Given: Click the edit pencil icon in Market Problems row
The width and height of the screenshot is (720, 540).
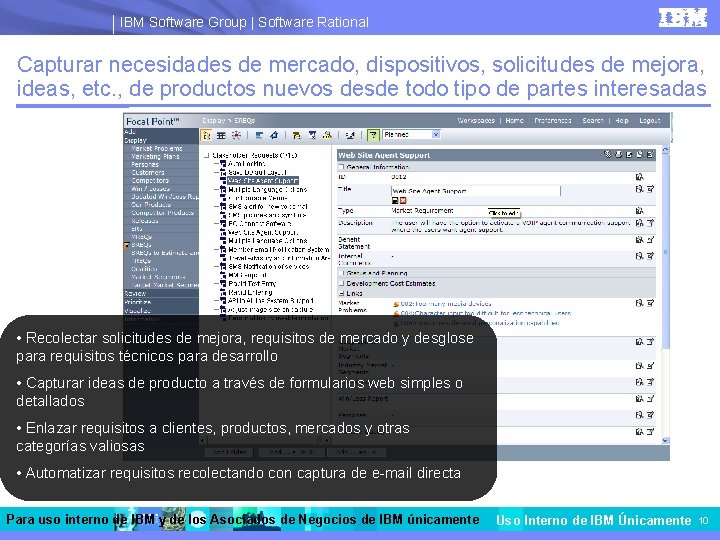Looking at the screenshot, I should (x=650, y=303).
